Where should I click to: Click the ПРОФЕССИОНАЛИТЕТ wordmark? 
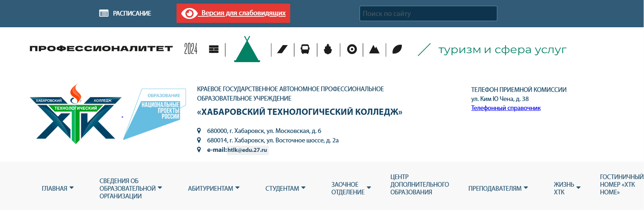click(101, 49)
